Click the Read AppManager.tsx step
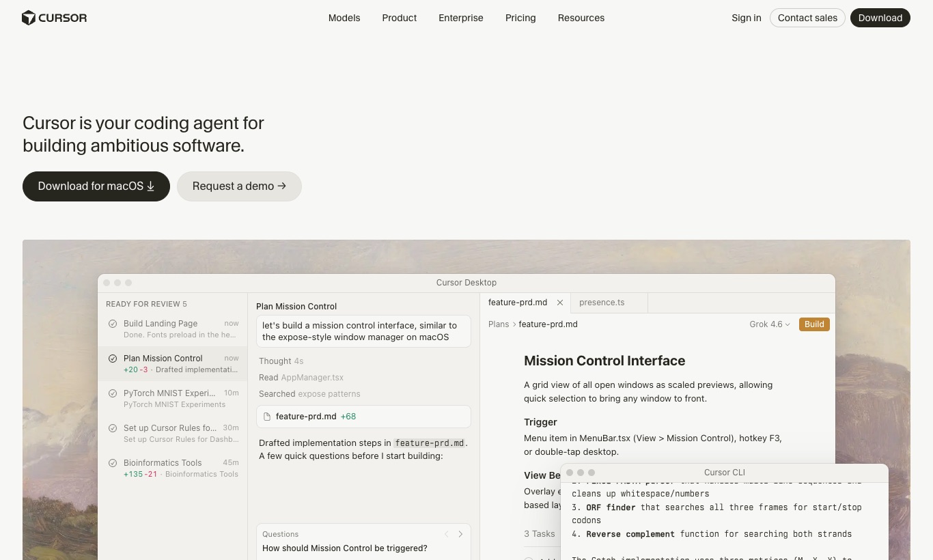The image size is (933, 560). pyautogui.click(x=301, y=377)
